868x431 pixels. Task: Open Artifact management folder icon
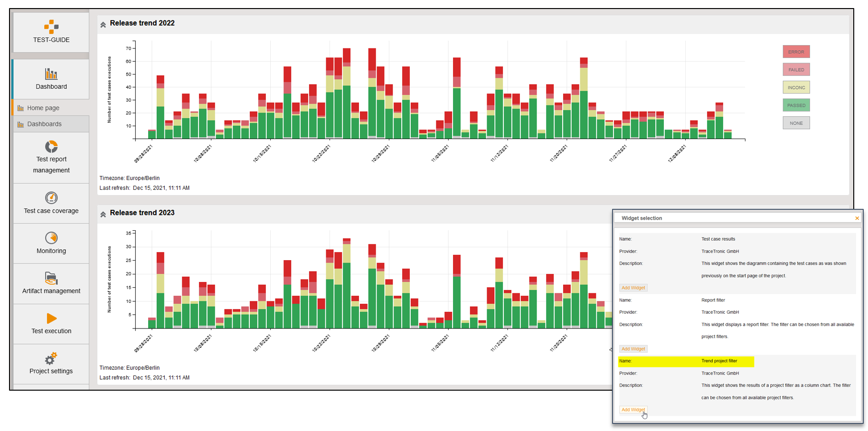tap(51, 278)
